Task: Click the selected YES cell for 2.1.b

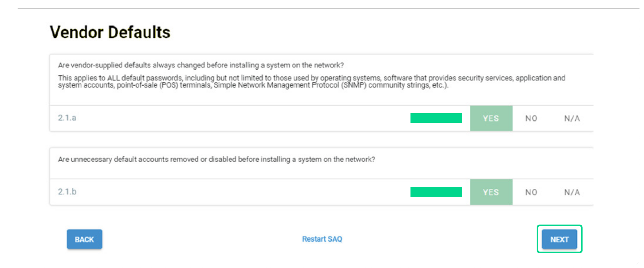Action: click(491, 192)
